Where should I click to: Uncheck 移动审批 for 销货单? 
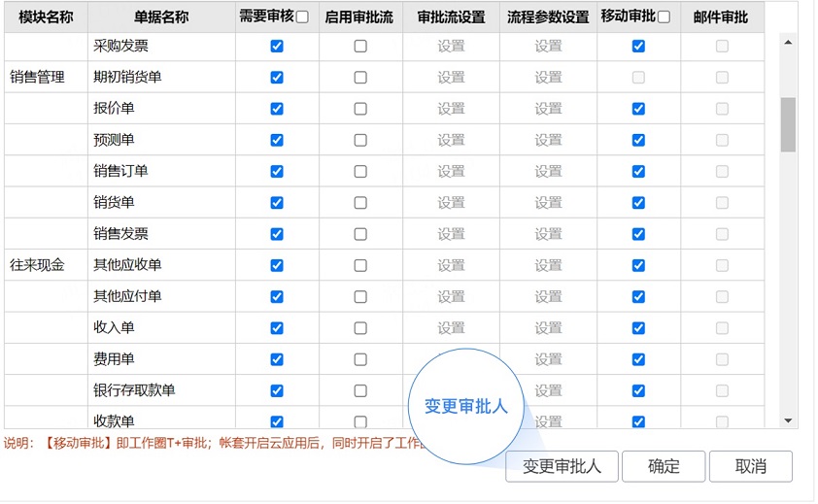tap(638, 203)
